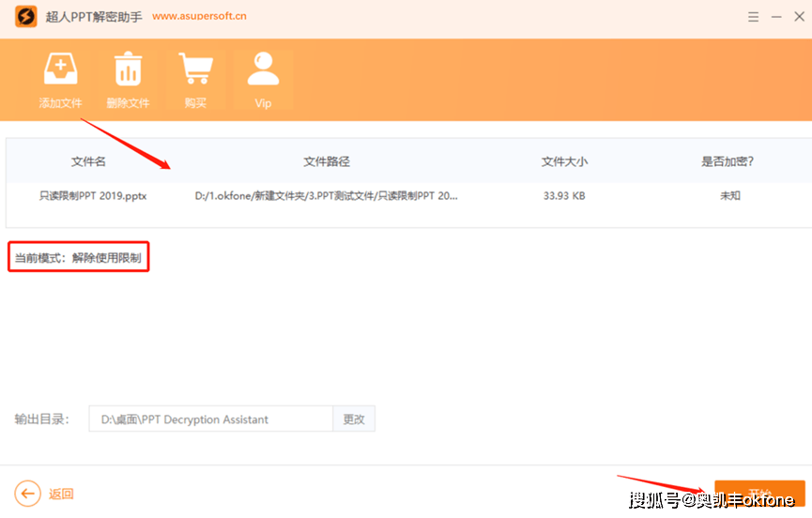Image resolution: width=812 pixels, height=518 pixels.
Task: Click the 文件大小 column header
Action: (564, 161)
